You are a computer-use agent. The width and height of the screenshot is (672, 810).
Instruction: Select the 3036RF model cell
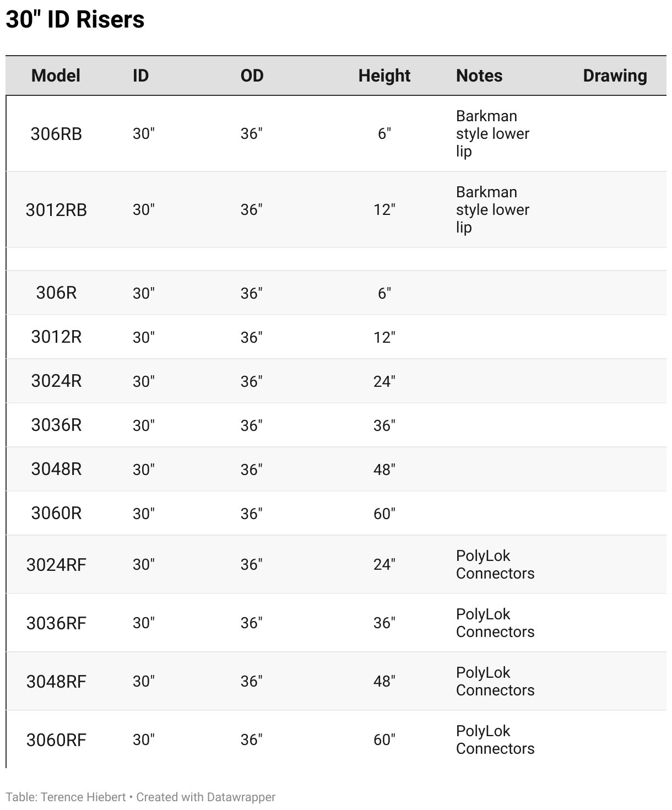tap(56, 623)
